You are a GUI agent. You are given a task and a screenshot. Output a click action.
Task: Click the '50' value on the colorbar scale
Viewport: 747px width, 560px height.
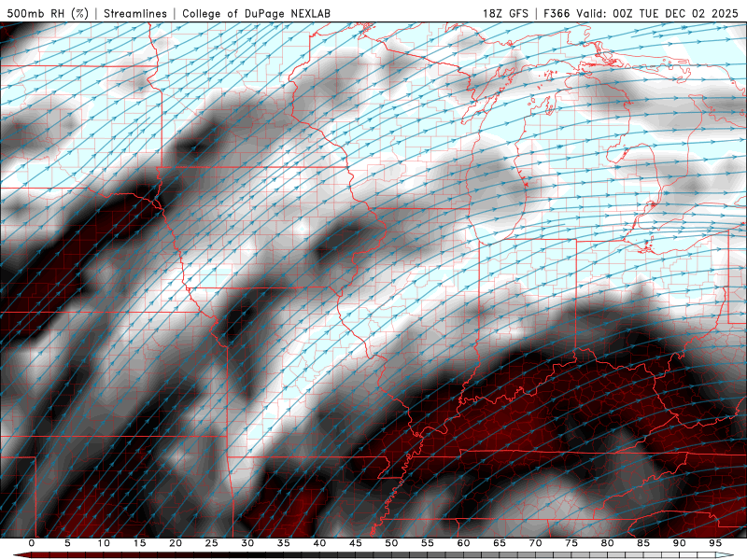coord(391,543)
